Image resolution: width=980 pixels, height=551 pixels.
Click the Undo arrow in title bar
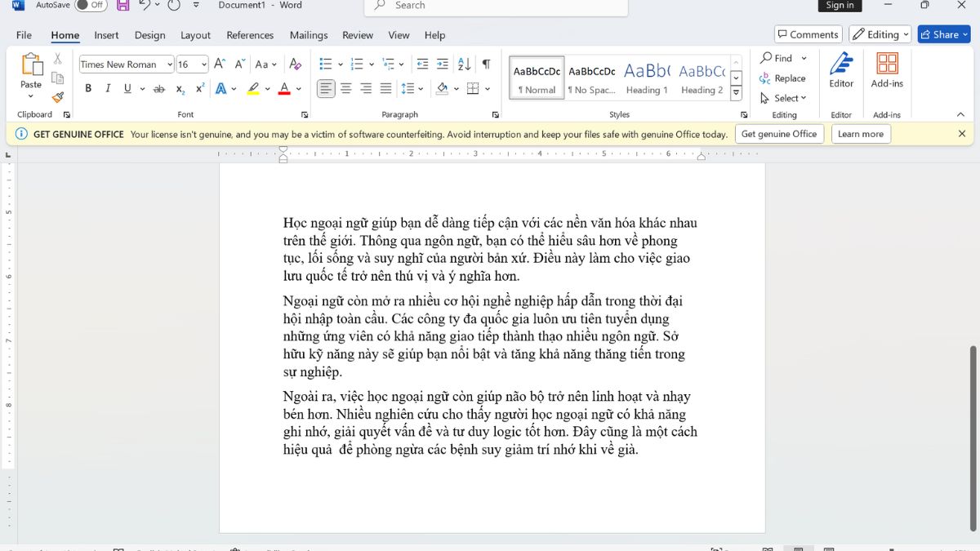[145, 6]
